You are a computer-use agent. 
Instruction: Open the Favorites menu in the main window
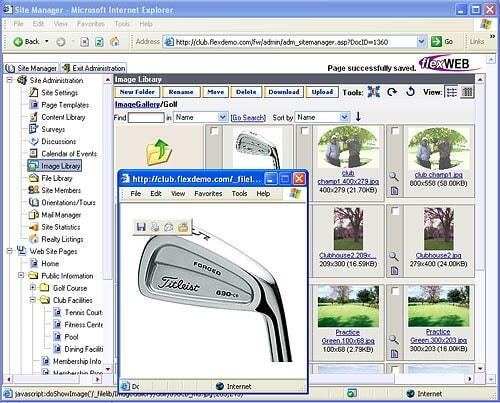pyautogui.click(x=91, y=24)
